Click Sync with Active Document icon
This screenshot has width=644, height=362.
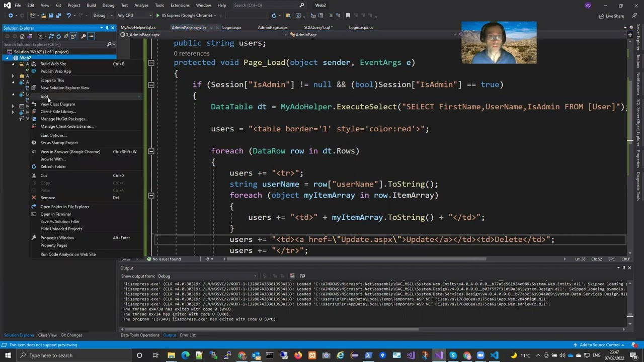click(x=51, y=36)
